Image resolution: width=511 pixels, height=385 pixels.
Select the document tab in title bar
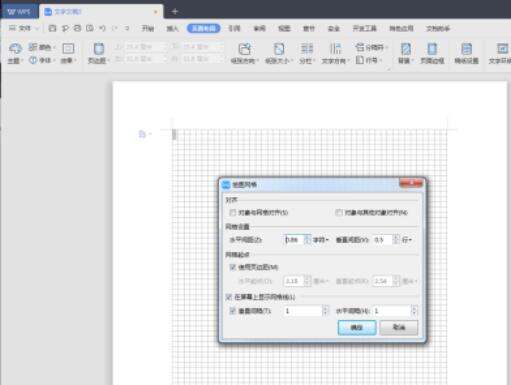(101, 12)
